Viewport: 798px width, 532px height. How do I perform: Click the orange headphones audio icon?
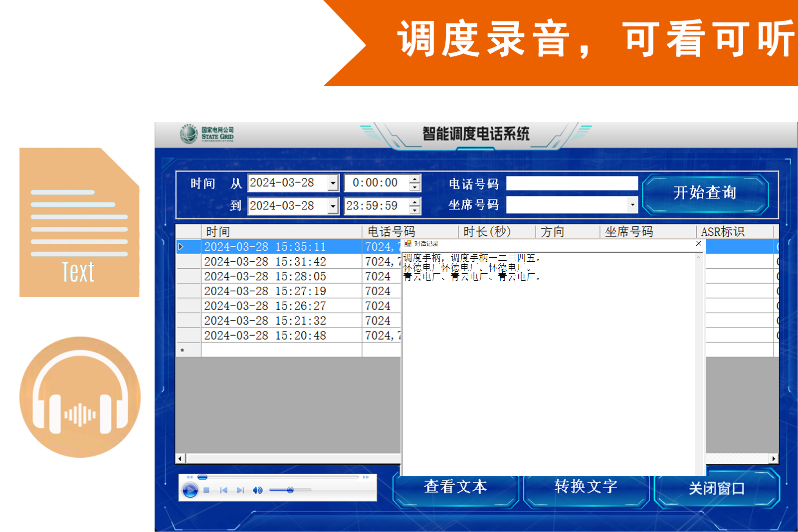point(80,397)
